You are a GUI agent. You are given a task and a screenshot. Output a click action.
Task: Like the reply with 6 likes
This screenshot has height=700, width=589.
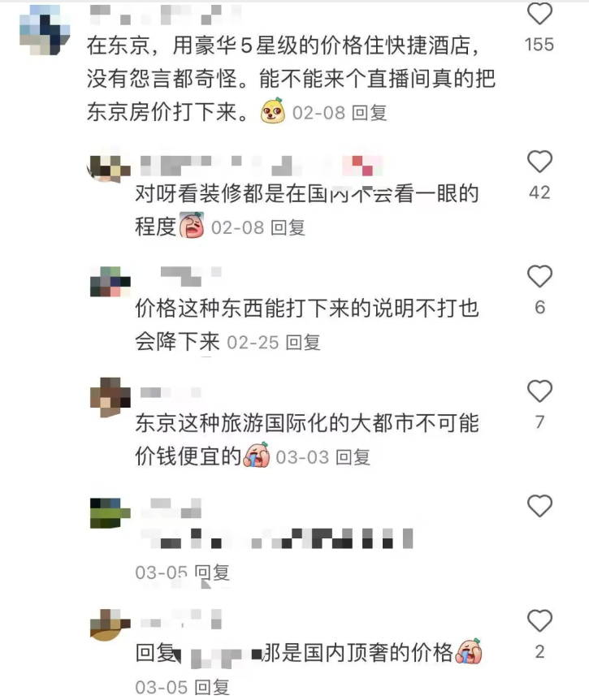click(x=540, y=276)
